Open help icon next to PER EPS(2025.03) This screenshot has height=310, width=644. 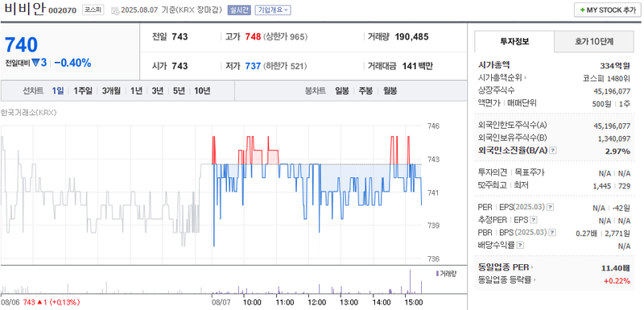(x=551, y=208)
